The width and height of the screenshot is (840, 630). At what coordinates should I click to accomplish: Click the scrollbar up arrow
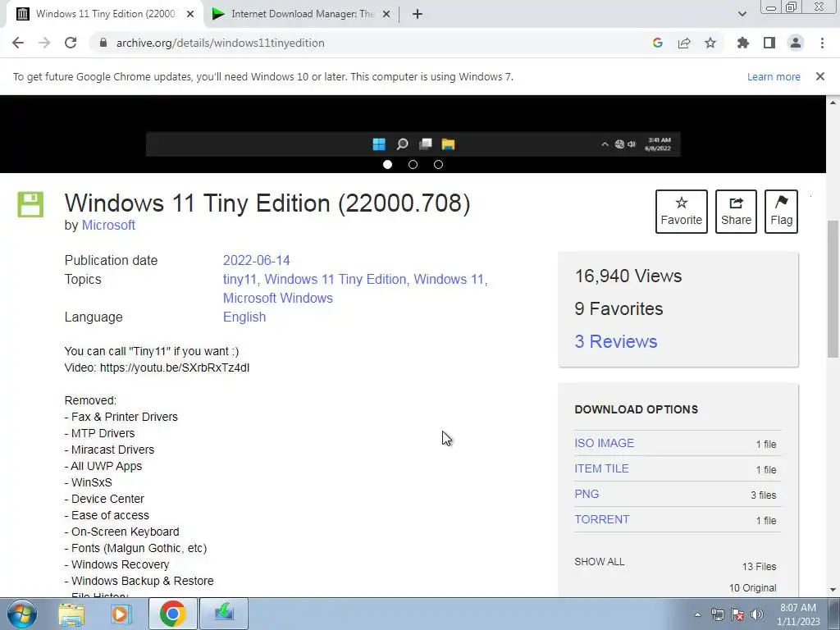pos(833,102)
